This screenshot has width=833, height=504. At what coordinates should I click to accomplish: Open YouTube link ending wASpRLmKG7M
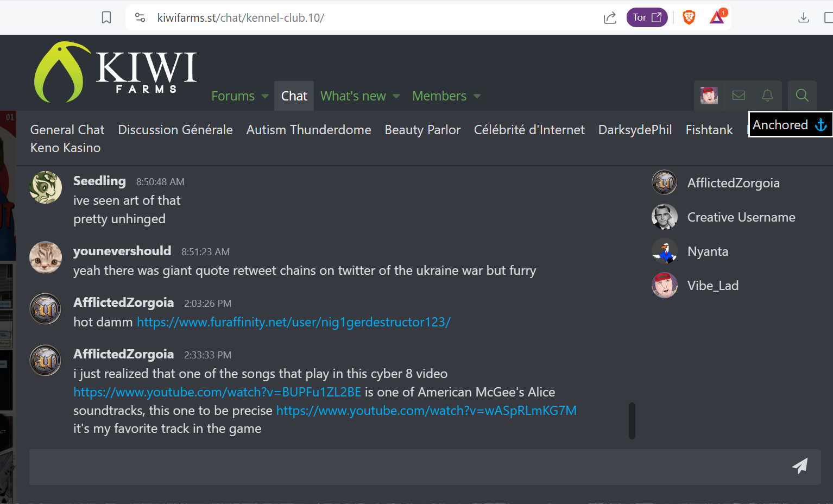[426, 411]
